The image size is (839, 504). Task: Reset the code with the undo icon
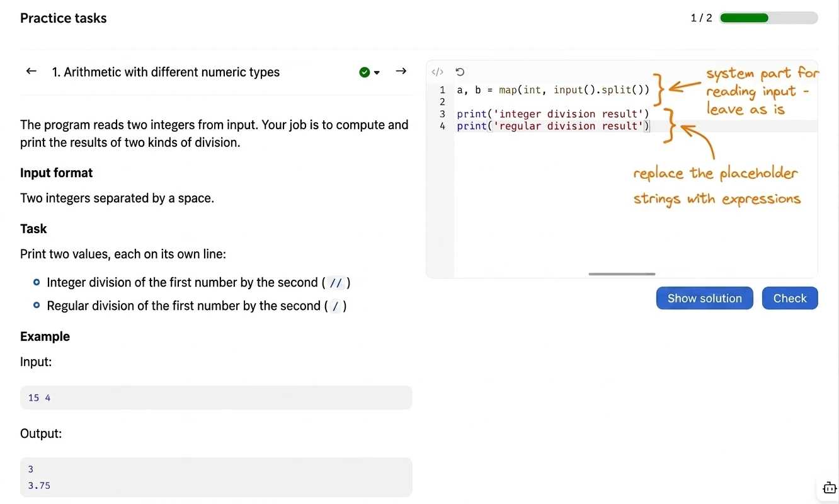point(460,72)
